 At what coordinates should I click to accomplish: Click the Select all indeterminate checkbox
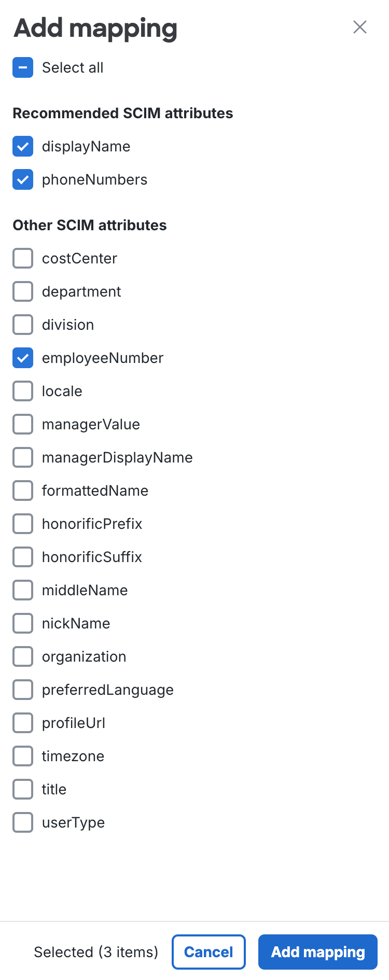coord(23,67)
